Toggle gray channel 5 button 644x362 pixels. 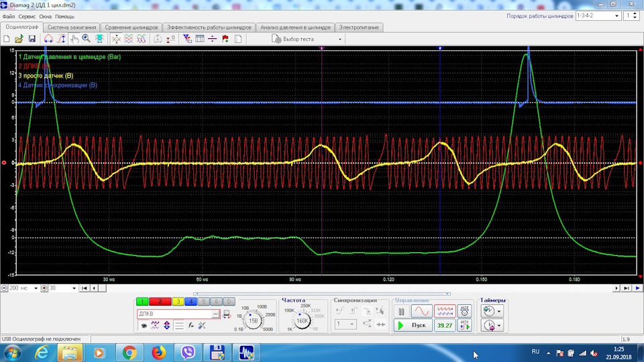tap(203, 302)
